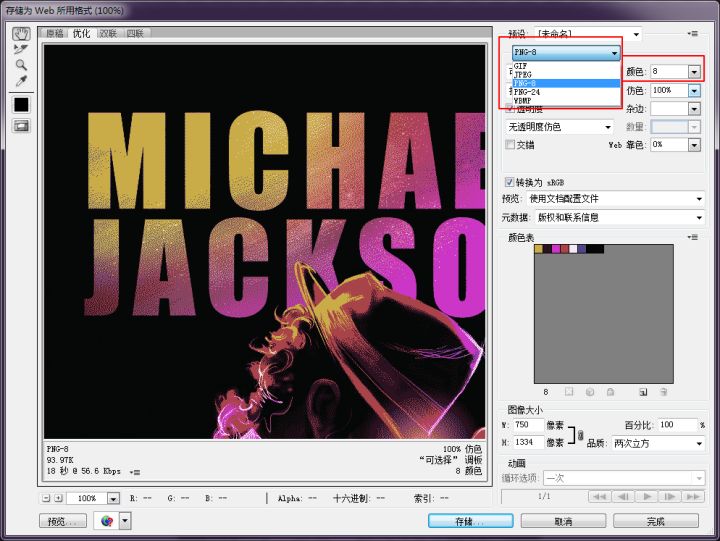Select the yellow swatch in color table
The width and height of the screenshot is (720, 541).
(539, 249)
